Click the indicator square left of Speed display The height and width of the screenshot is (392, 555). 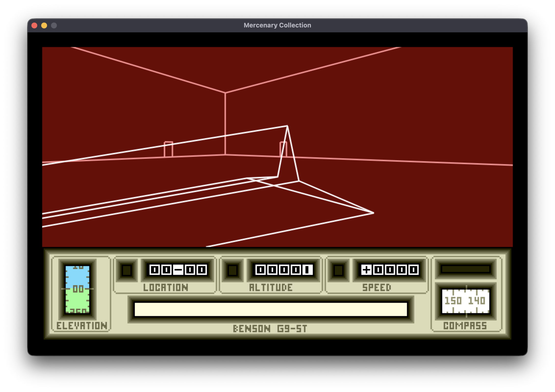[x=339, y=270]
